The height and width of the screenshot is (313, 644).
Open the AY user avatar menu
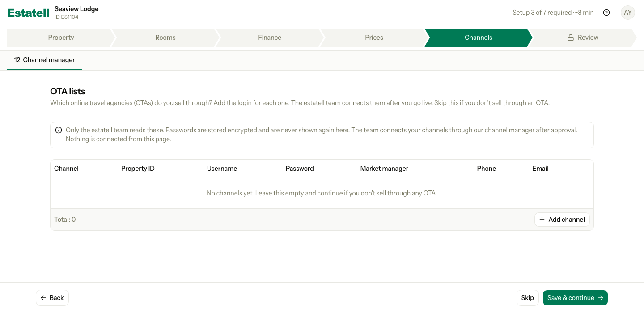point(628,13)
